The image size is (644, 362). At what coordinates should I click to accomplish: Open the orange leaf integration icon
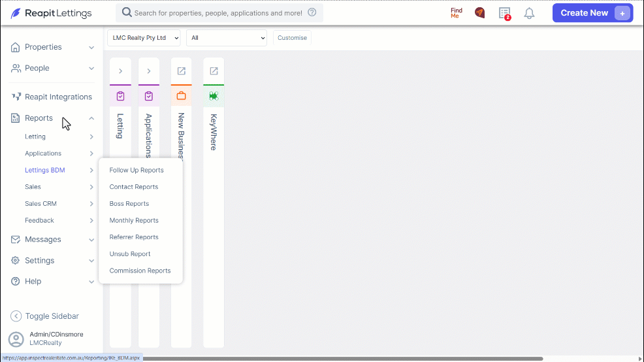click(479, 12)
